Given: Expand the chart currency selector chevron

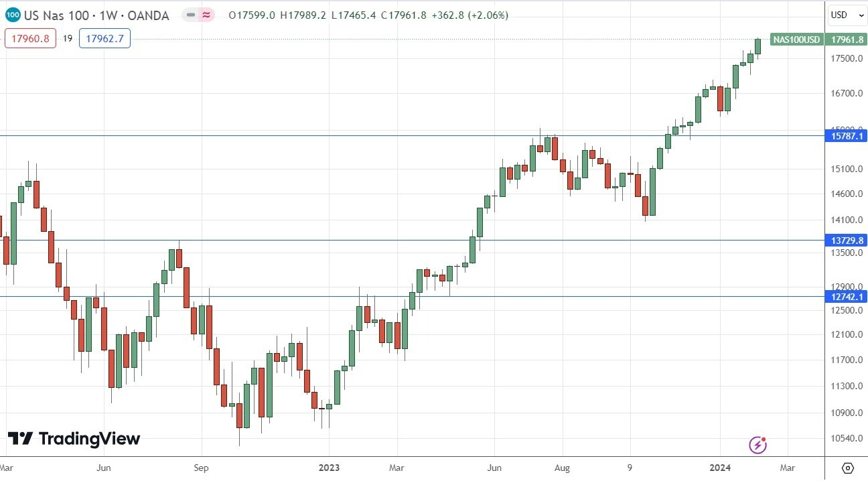Looking at the screenshot, I should click(859, 15).
